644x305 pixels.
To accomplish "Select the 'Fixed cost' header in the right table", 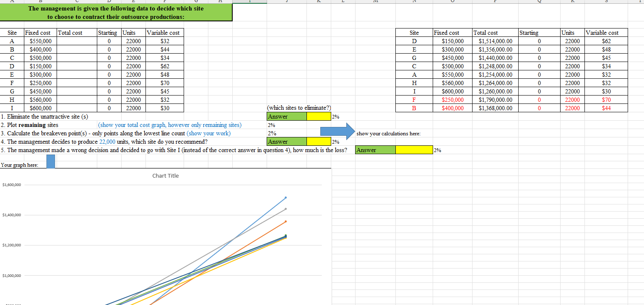I will point(453,33).
